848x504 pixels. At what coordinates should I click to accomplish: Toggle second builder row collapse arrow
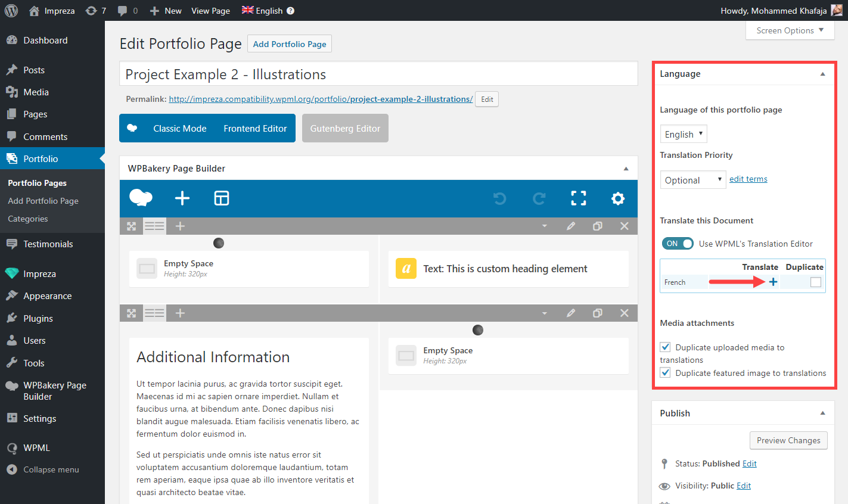pyautogui.click(x=544, y=313)
